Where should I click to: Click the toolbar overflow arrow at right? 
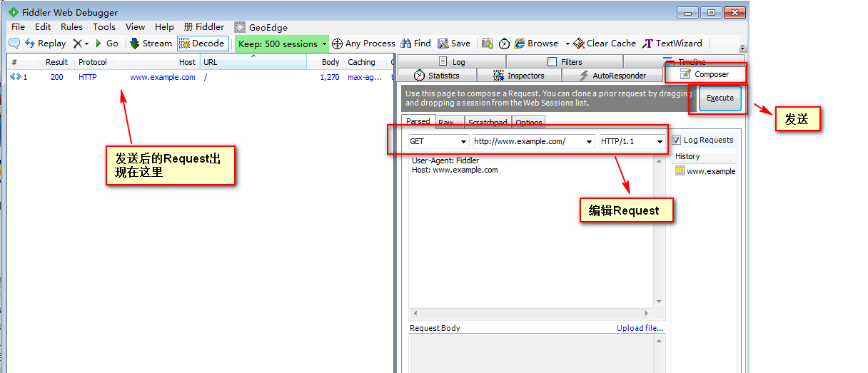point(742,48)
